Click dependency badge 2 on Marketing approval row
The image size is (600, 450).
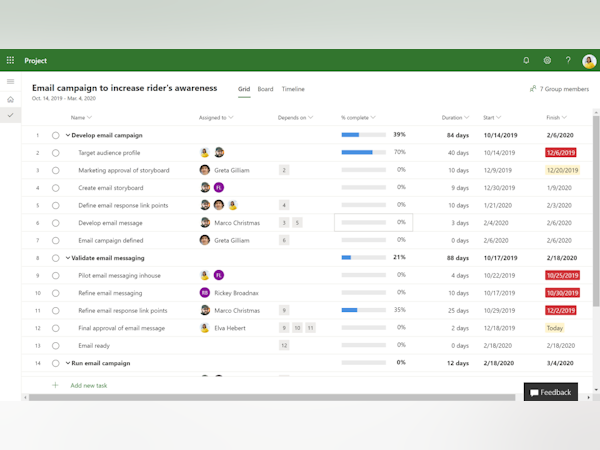coord(284,170)
